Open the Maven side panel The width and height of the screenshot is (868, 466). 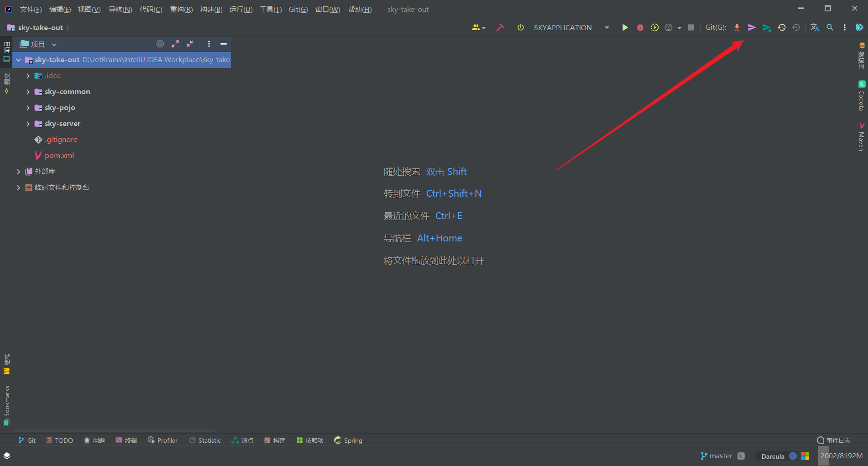click(x=862, y=136)
